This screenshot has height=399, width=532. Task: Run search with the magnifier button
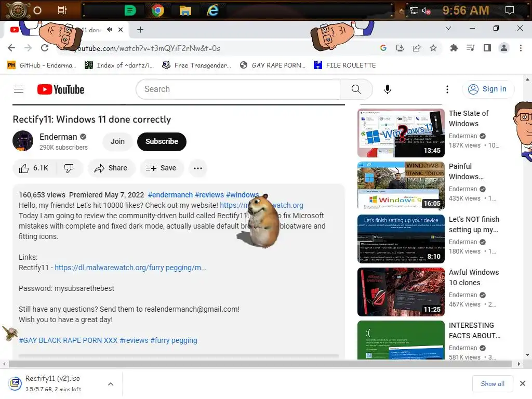(x=356, y=89)
